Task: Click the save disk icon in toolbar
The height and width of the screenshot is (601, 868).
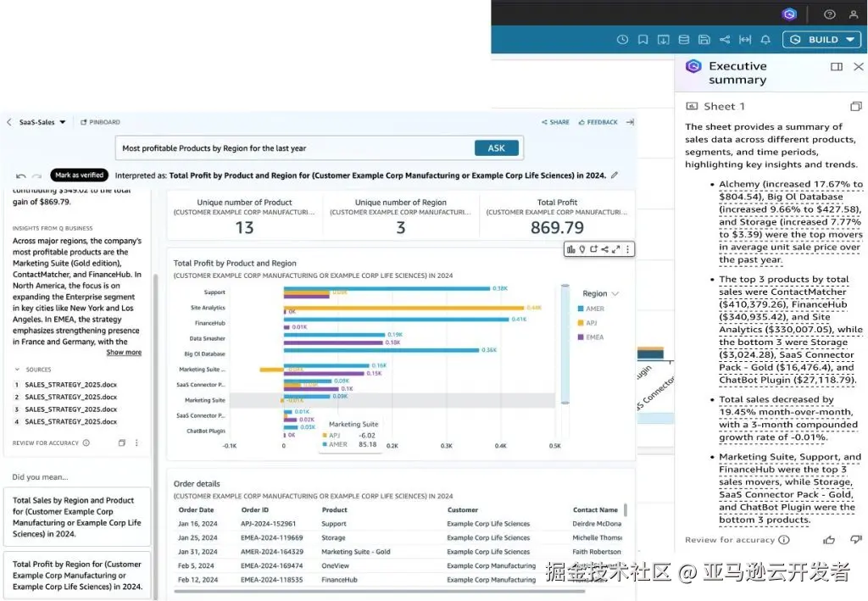Action: point(704,39)
